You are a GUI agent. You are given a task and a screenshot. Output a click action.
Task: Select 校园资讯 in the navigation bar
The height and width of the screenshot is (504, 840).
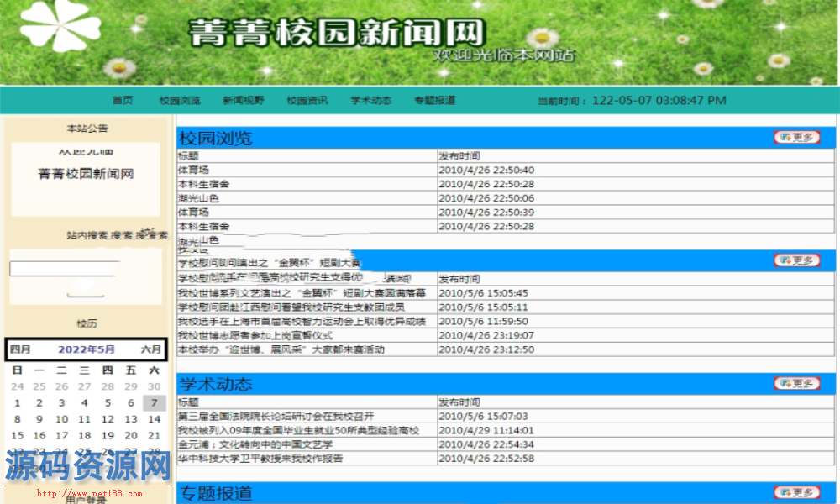click(x=307, y=101)
